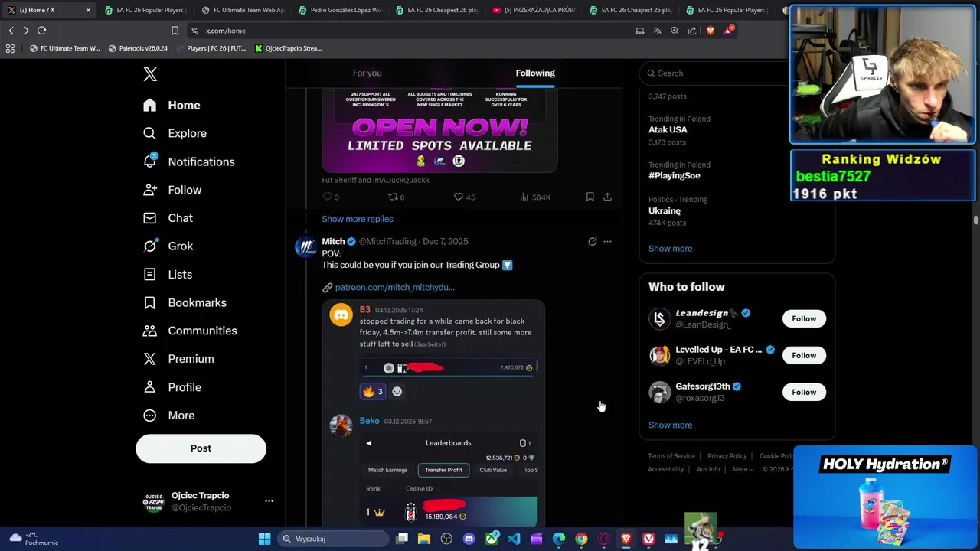Switch to Pedro González López browser tab
Viewport: 980px width, 551px height.
[340, 10]
